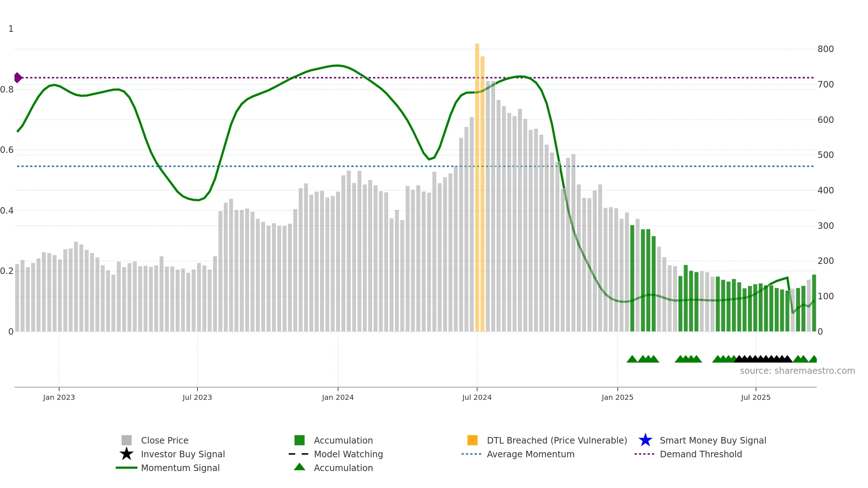
Task: Click the blue star Smart Money icon
Action: [645, 440]
